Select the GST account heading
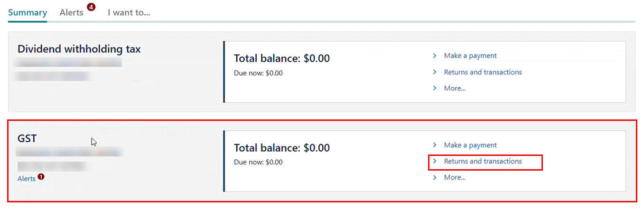 point(27,138)
